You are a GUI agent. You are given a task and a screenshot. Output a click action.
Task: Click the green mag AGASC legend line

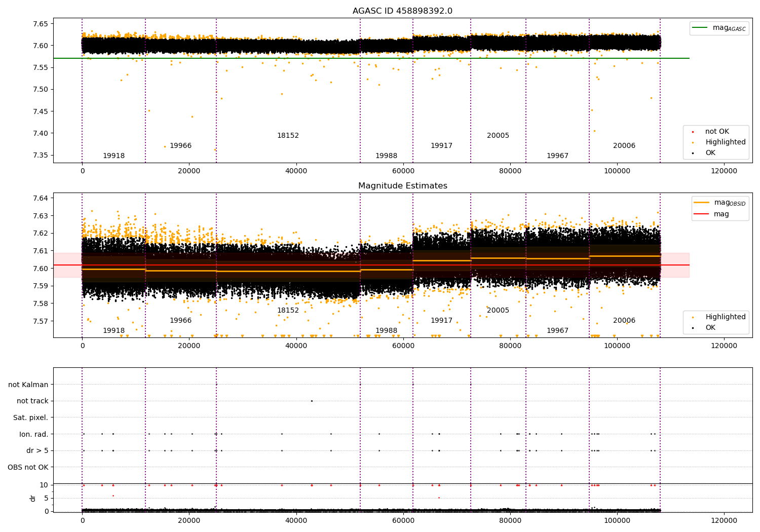pos(700,28)
